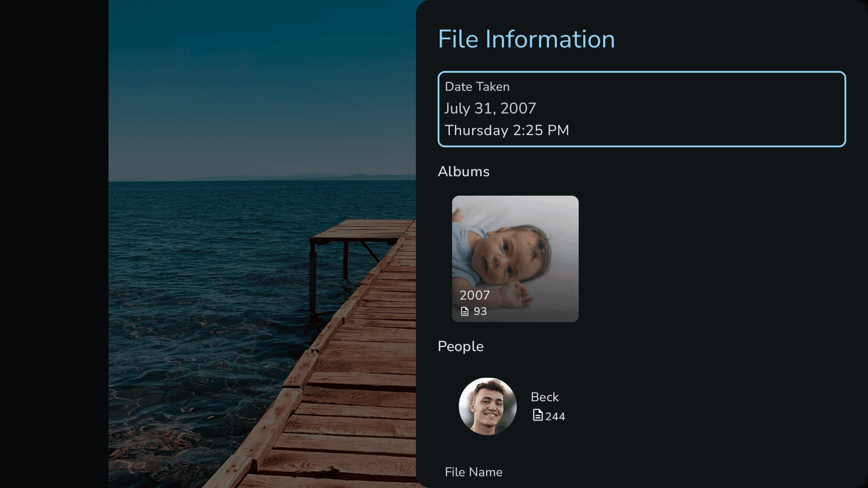Click the 93 item count on the album

(x=480, y=311)
